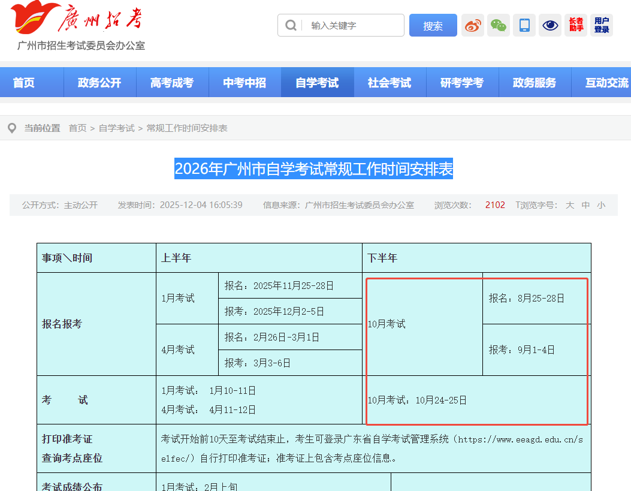Click 自学考试 breadcrumb link

point(116,128)
